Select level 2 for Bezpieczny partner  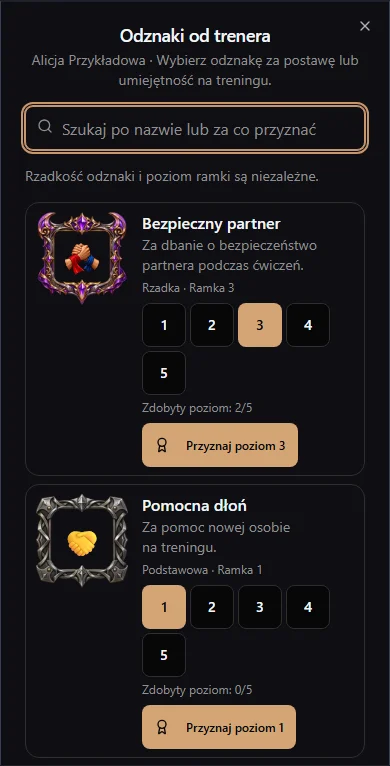pos(212,325)
